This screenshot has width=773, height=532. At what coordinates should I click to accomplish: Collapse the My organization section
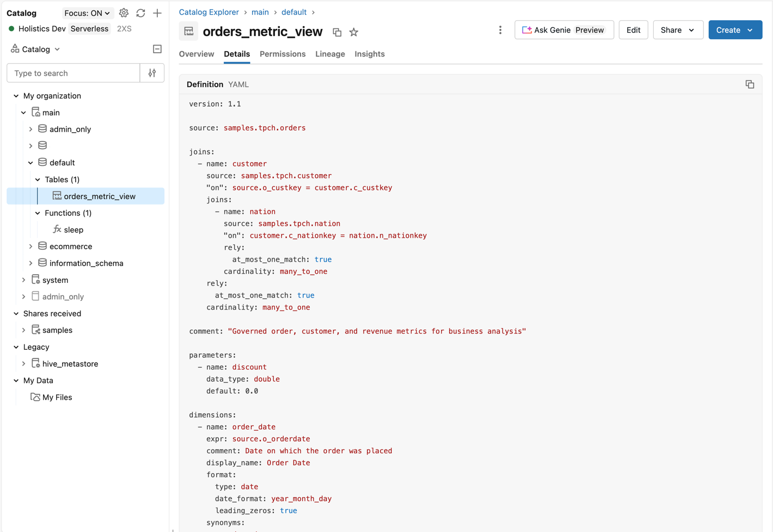pyautogui.click(x=16, y=96)
